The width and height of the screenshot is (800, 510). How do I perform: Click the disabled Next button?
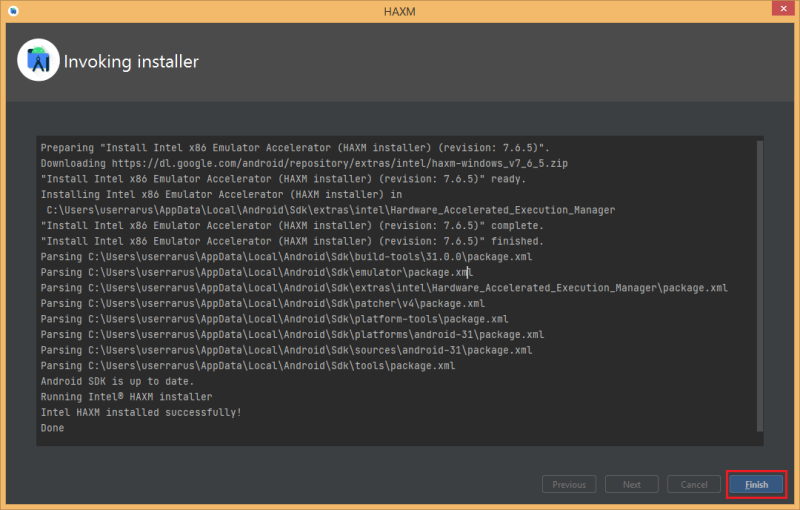point(632,484)
